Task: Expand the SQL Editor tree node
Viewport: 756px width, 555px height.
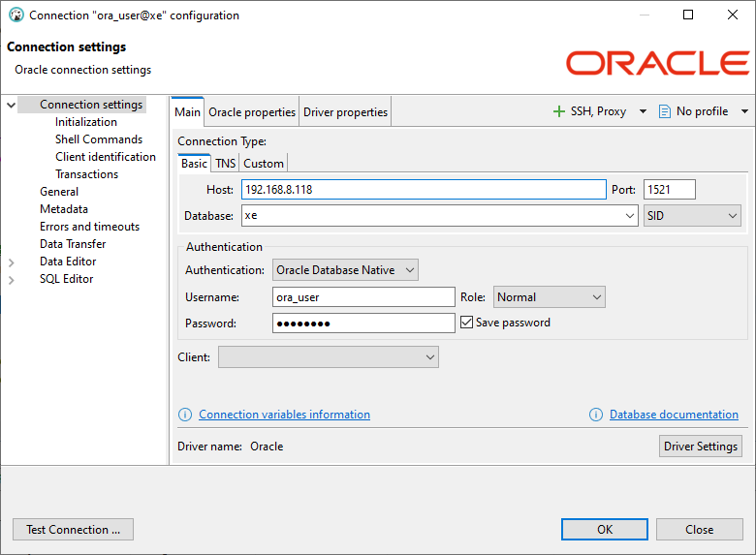Action: click(12, 279)
